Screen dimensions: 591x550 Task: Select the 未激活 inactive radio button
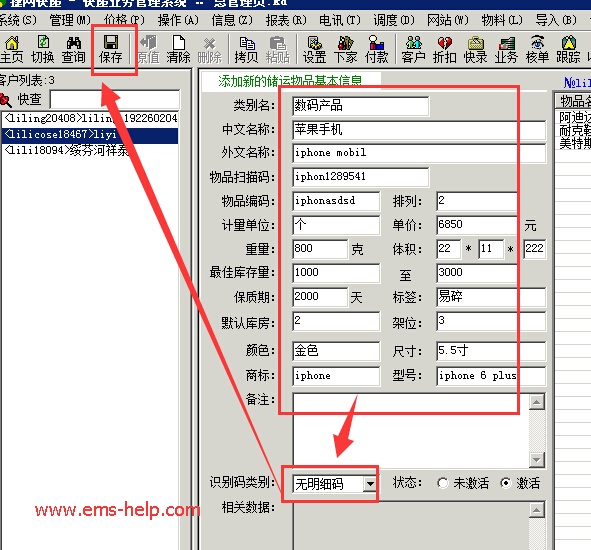tap(442, 483)
